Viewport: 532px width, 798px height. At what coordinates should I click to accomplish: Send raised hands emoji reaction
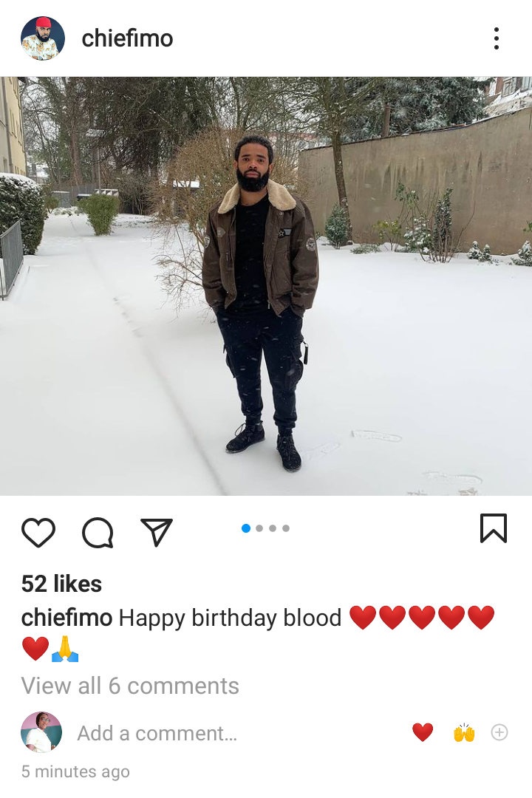[464, 732]
